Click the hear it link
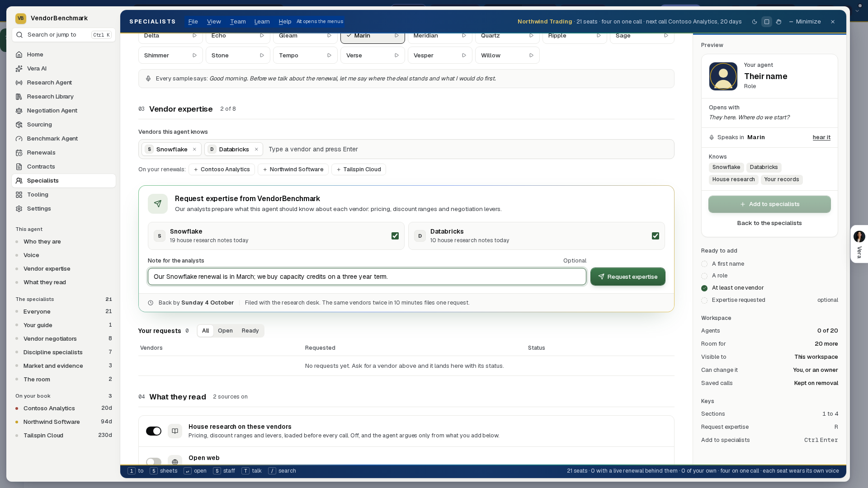The image size is (868, 488). click(x=821, y=137)
